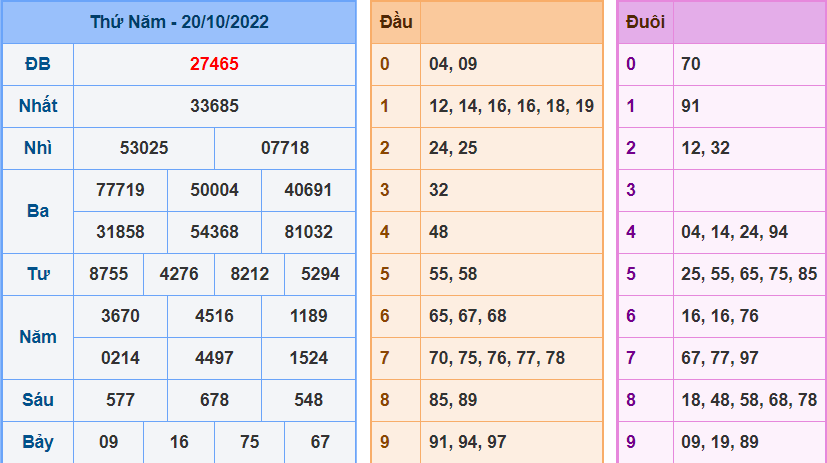The image size is (827, 463).
Task: Click digit label '7' in Đầu table
Action: [384, 358]
